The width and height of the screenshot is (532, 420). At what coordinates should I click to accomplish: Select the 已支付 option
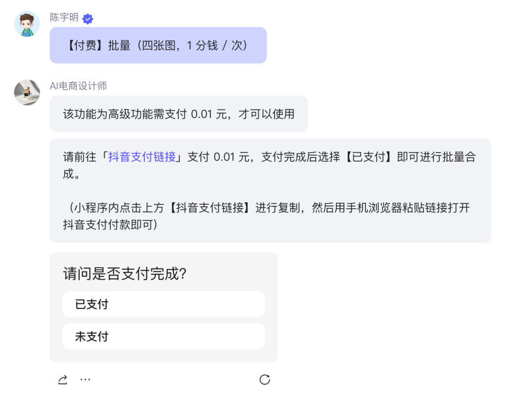point(163,304)
